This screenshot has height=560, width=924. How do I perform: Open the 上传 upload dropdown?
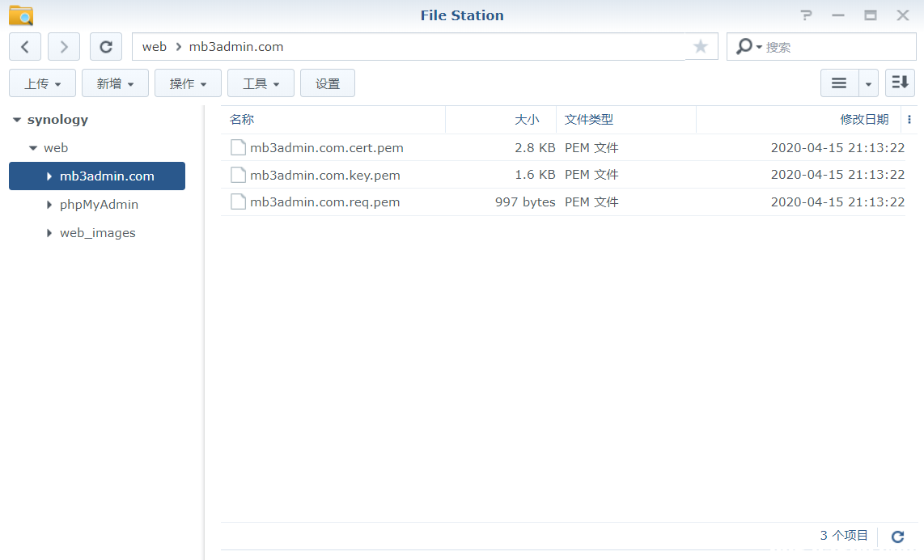click(x=42, y=83)
